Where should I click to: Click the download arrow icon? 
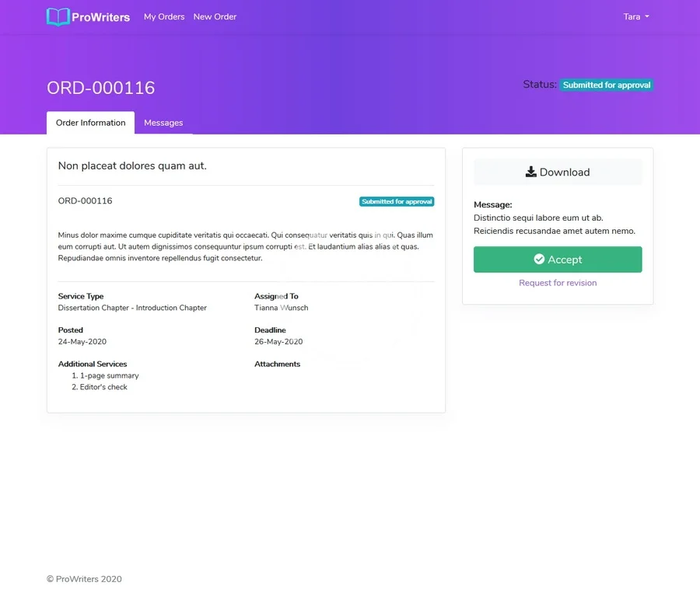[x=531, y=172]
